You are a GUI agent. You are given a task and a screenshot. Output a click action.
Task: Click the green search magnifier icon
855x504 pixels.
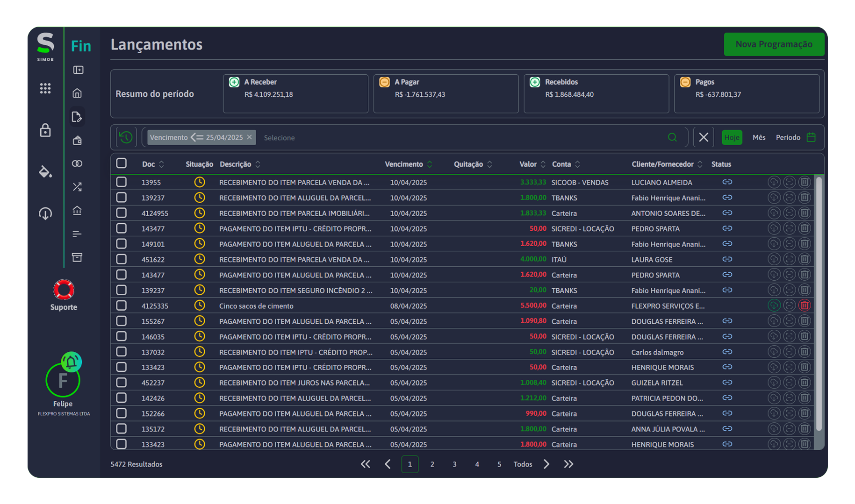tap(672, 137)
